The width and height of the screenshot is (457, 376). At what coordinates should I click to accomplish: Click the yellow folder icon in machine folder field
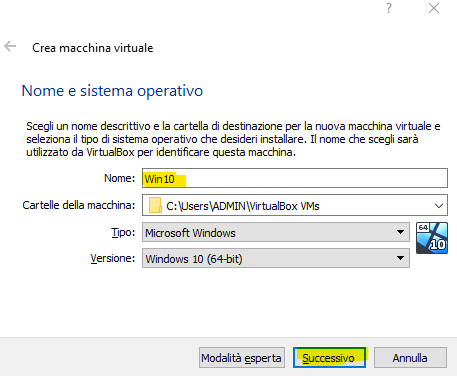coord(155,205)
